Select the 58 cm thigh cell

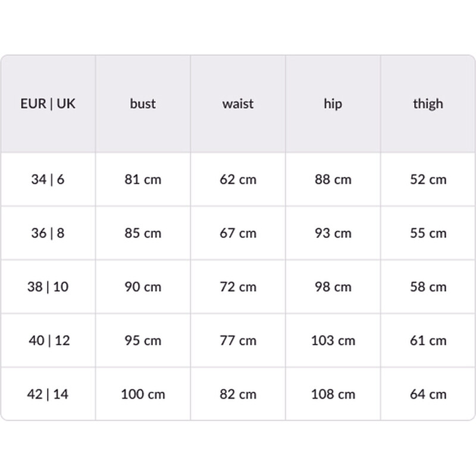click(428, 287)
